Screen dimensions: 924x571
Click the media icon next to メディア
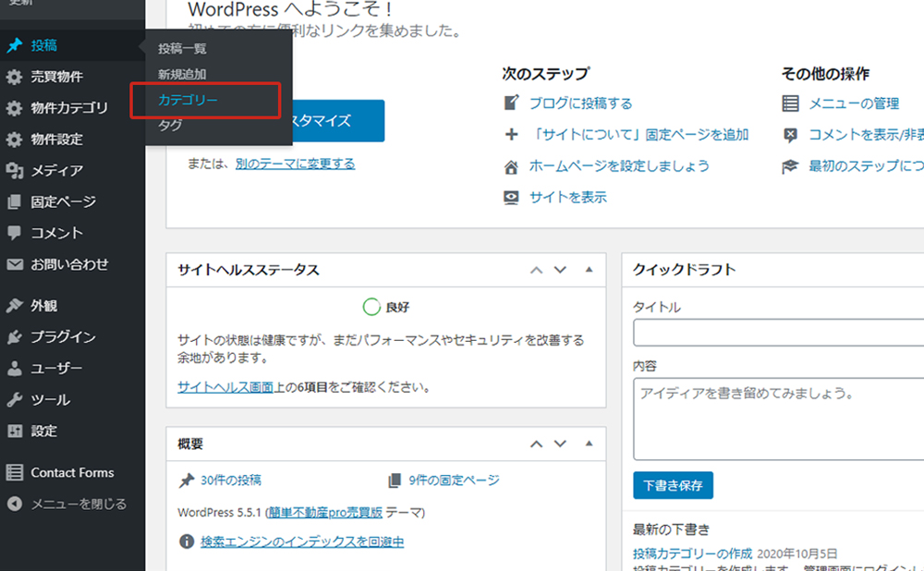pyautogui.click(x=14, y=170)
